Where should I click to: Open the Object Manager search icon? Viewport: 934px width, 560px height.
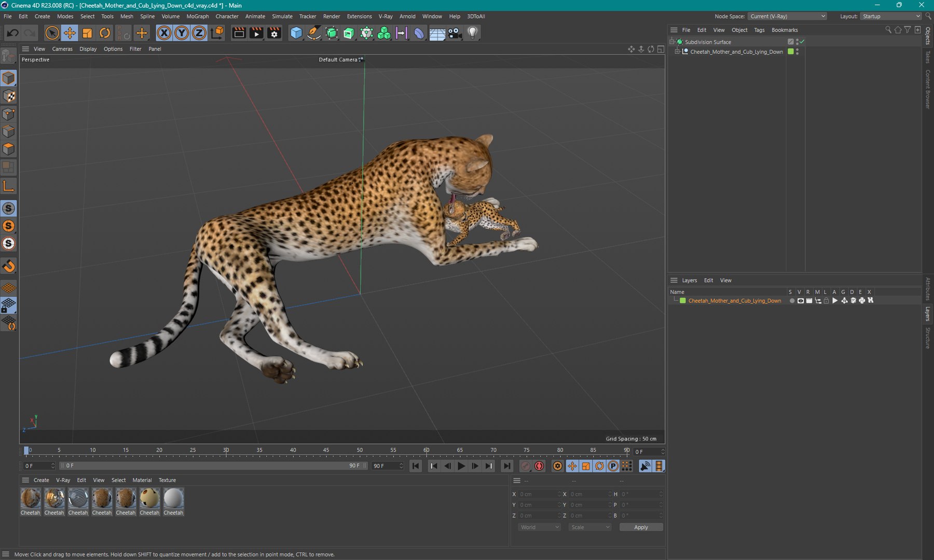[888, 30]
